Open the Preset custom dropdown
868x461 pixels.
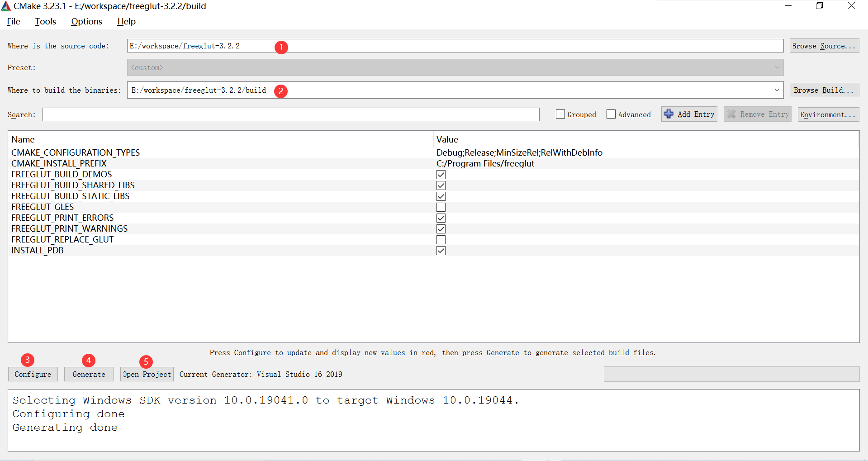[455, 67]
